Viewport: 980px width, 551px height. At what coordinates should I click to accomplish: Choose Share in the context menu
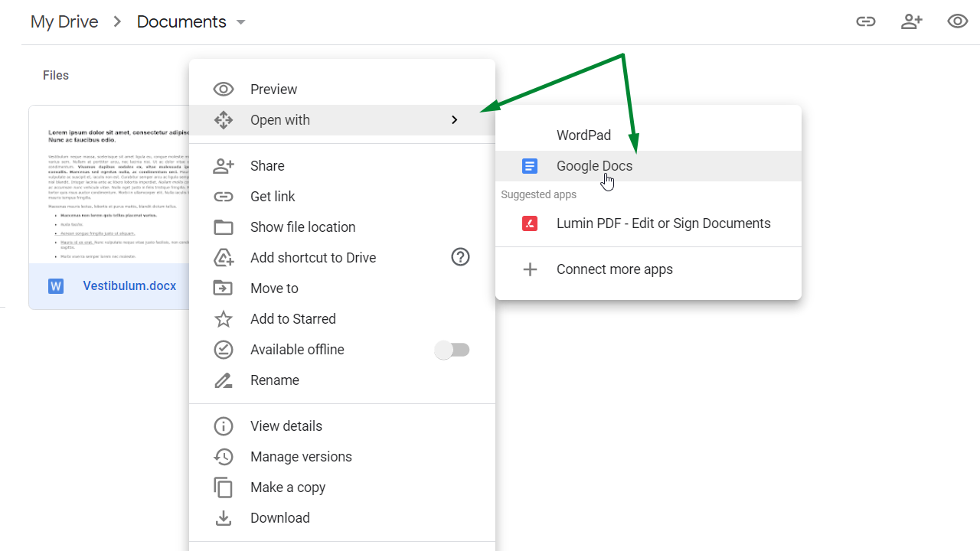(342, 166)
